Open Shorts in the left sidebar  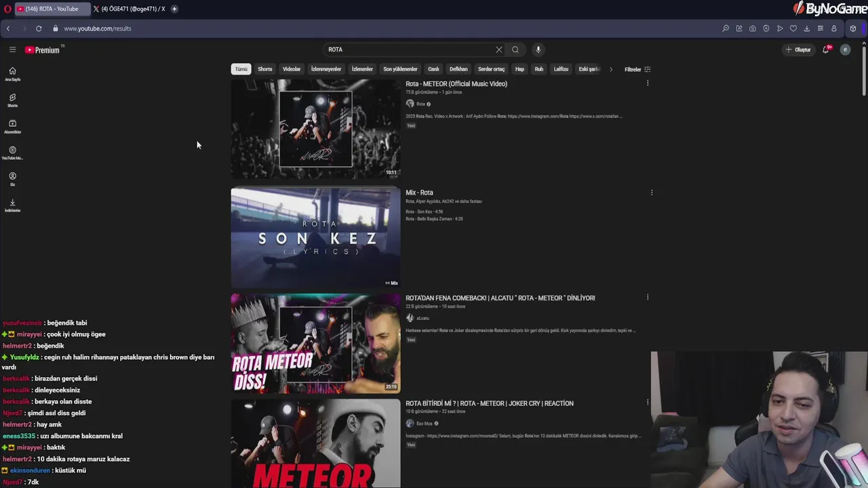pyautogui.click(x=12, y=100)
